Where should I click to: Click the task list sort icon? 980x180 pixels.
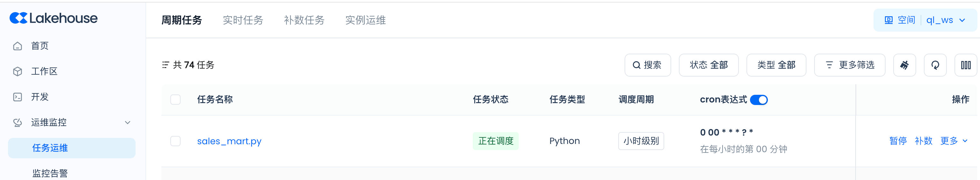tap(166, 65)
